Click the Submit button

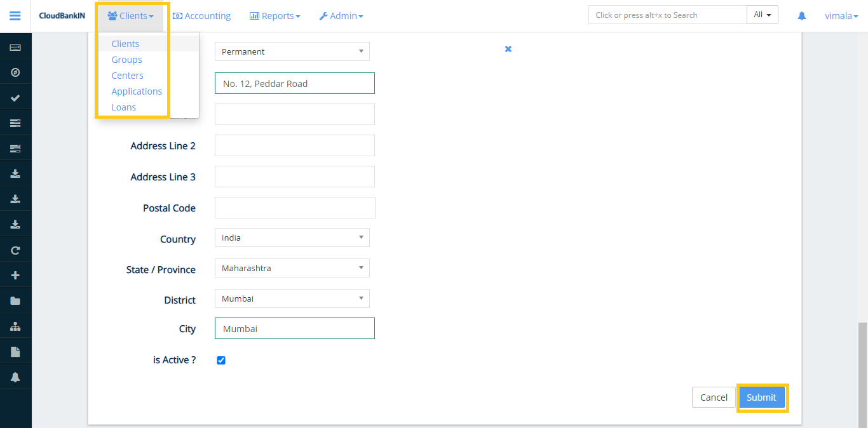pos(762,397)
